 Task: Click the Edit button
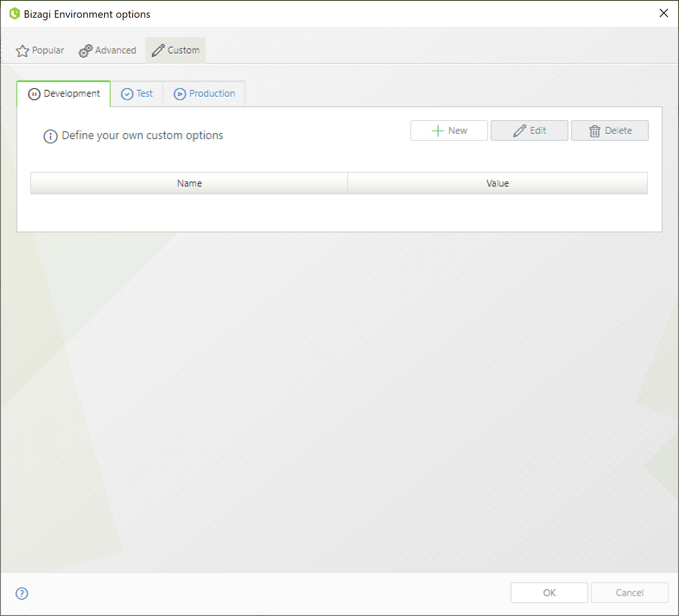coord(530,130)
